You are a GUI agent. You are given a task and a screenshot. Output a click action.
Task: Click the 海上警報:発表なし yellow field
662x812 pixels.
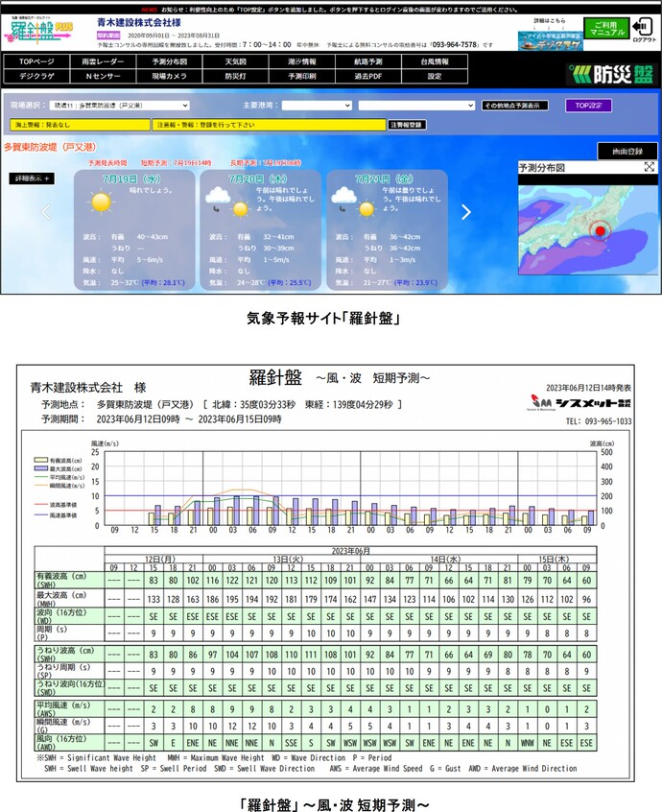click(x=80, y=125)
